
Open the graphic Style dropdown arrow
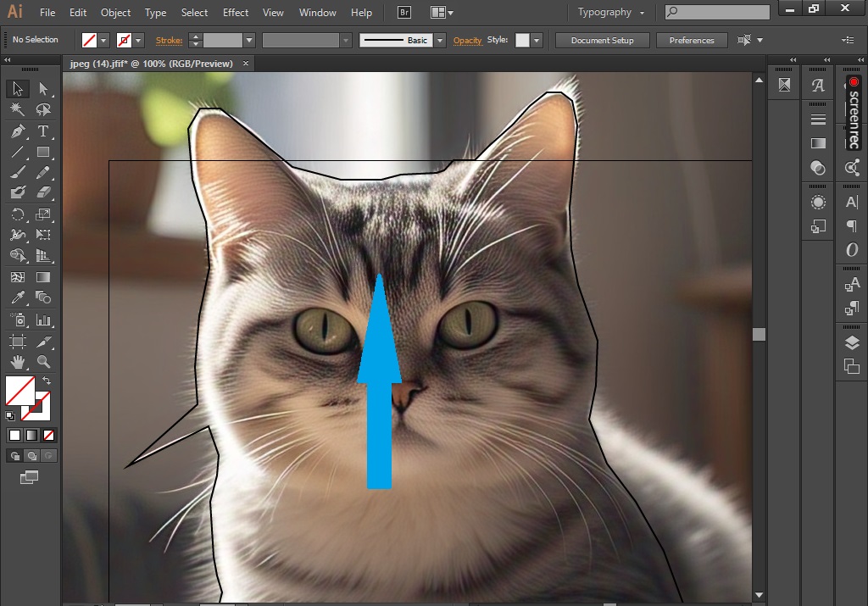537,41
